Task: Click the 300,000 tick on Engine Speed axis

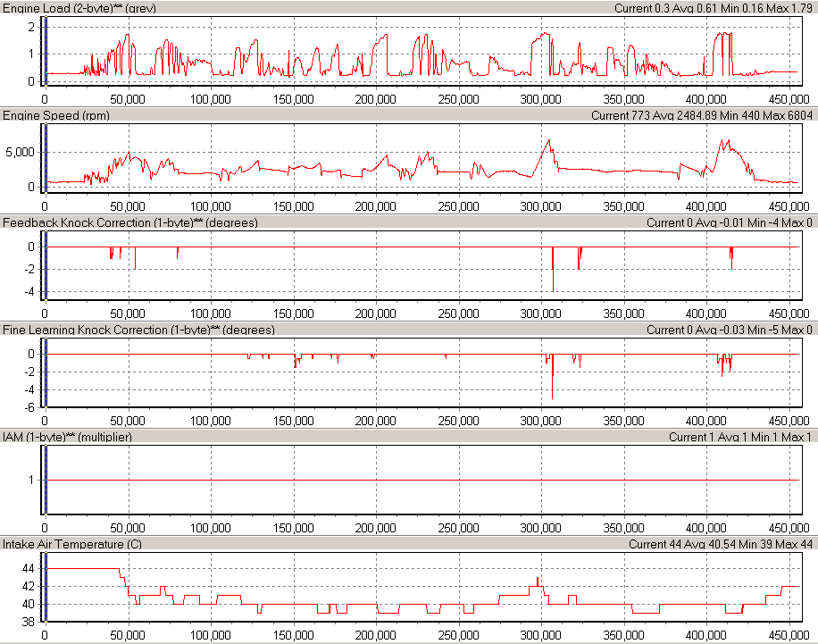Action: (542, 205)
